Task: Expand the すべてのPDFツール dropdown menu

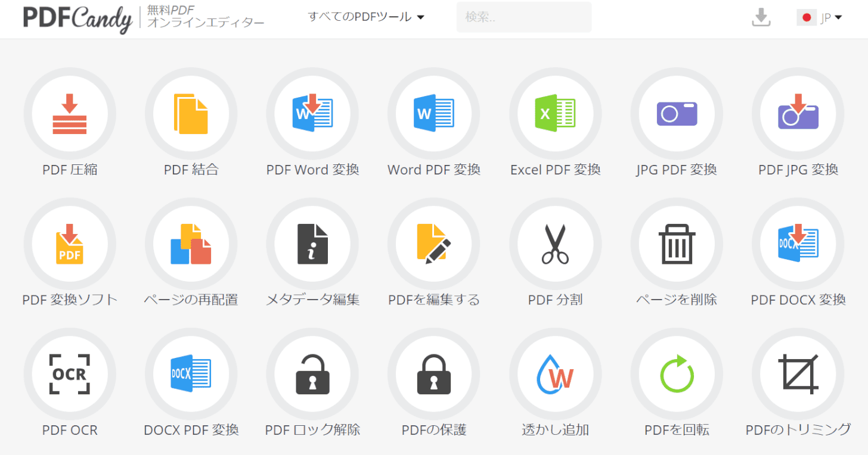Action: tap(366, 17)
